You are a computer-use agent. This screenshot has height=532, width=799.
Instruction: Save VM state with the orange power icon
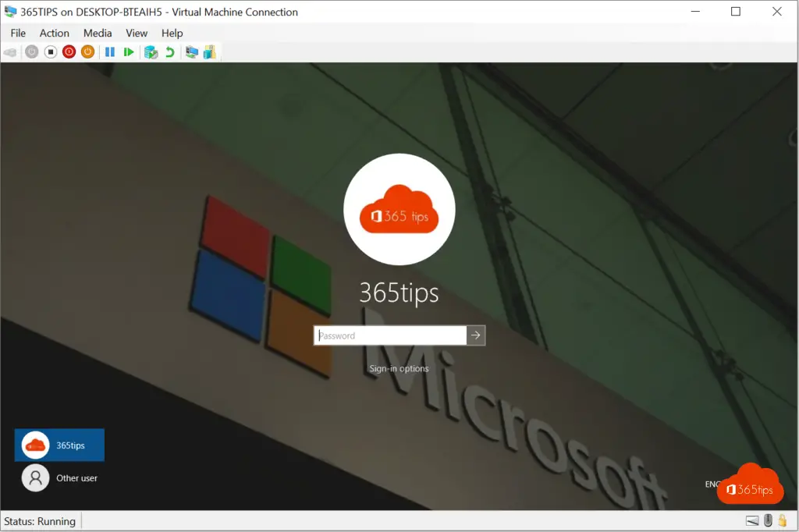pos(87,52)
